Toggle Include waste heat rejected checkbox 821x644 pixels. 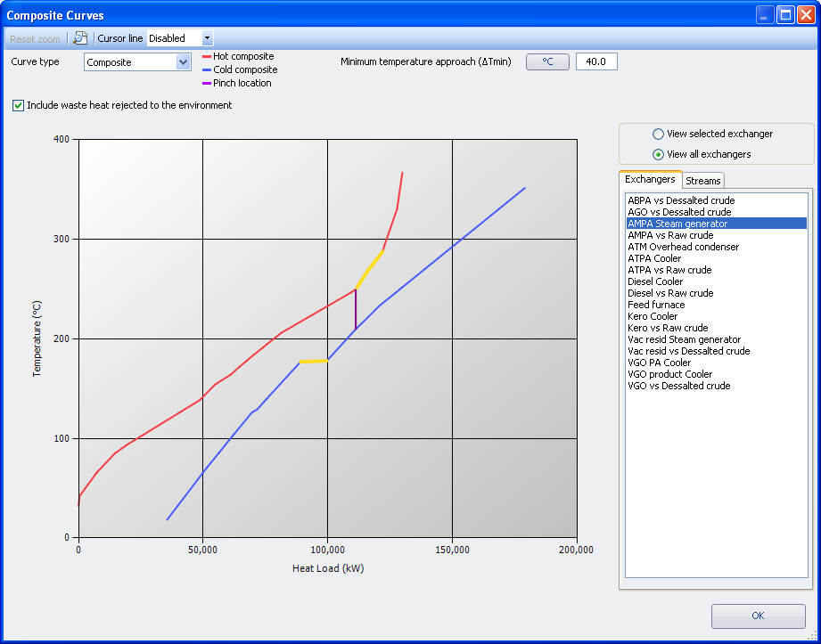click(19, 106)
